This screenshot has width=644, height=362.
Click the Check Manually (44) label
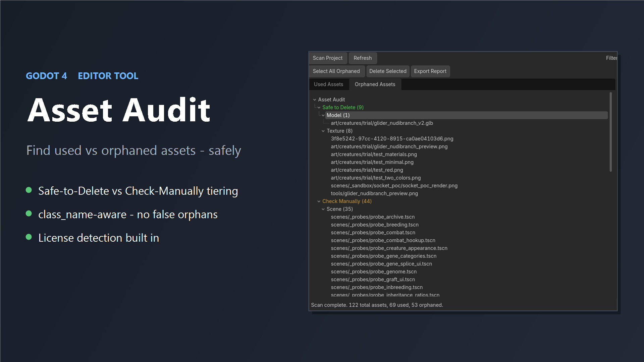[x=347, y=201]
